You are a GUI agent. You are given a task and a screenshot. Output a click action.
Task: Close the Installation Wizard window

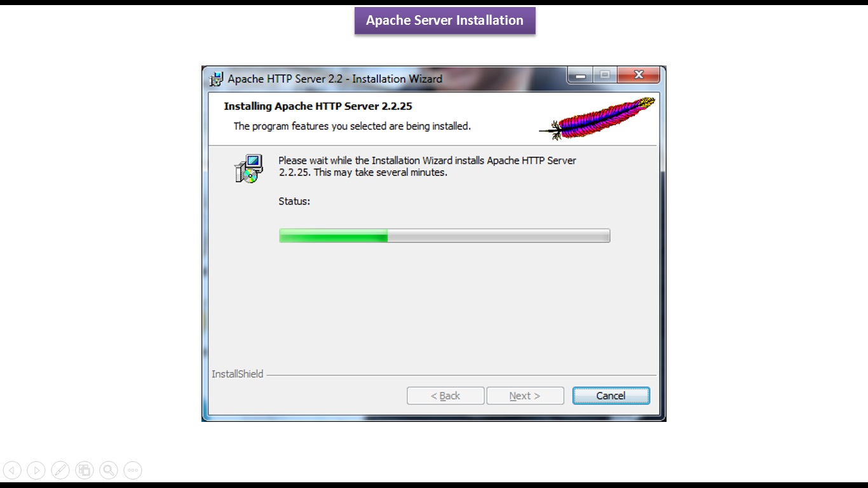[x=639, y=75]
